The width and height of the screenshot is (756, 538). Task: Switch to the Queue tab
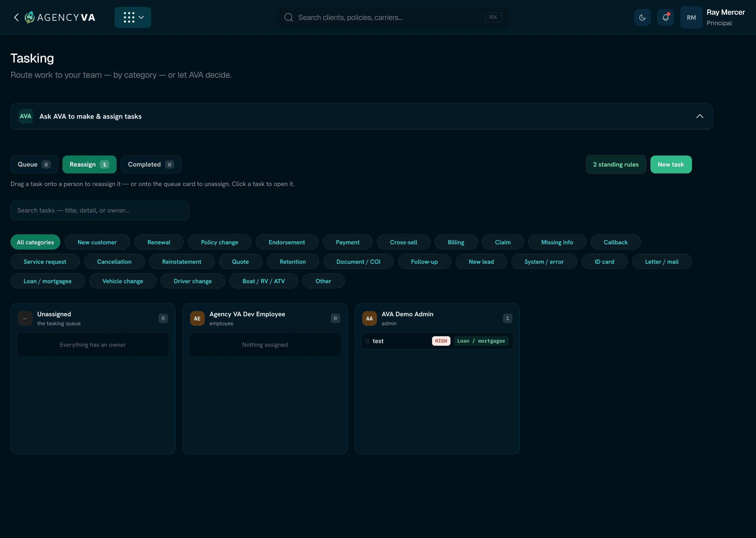coord(34,164)
